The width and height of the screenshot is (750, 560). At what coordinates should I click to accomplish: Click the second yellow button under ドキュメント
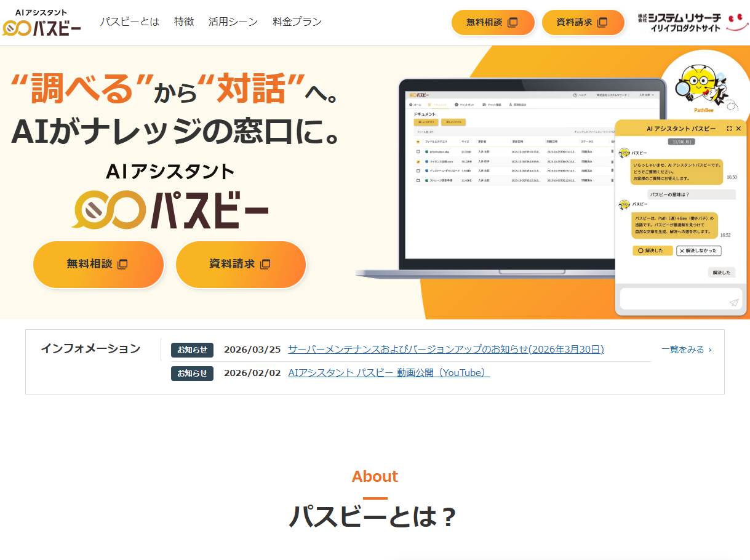[453, 122]
